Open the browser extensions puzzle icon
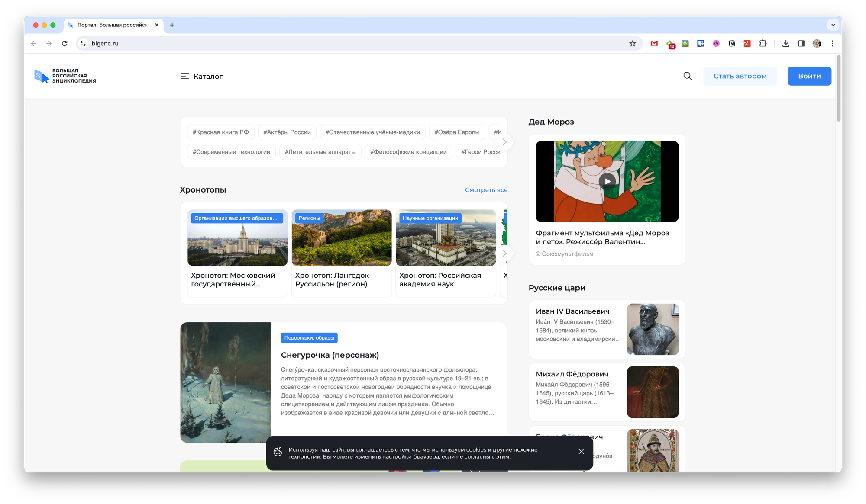Screen dimensions: 866x504 pos(763,43)
